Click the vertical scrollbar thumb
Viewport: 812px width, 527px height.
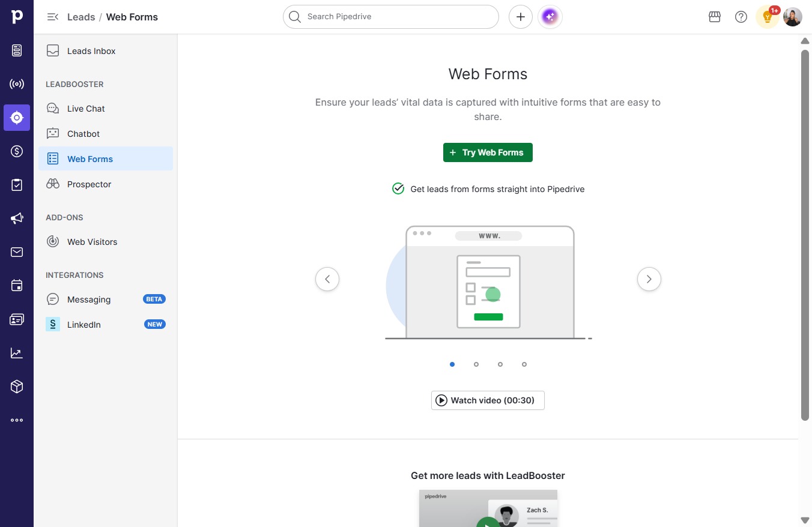805,235
